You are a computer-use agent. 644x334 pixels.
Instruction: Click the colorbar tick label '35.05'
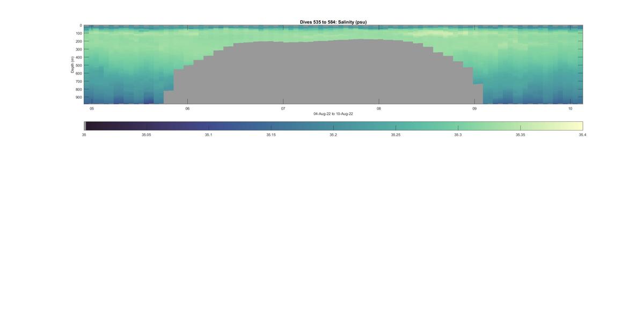point(147,135)
